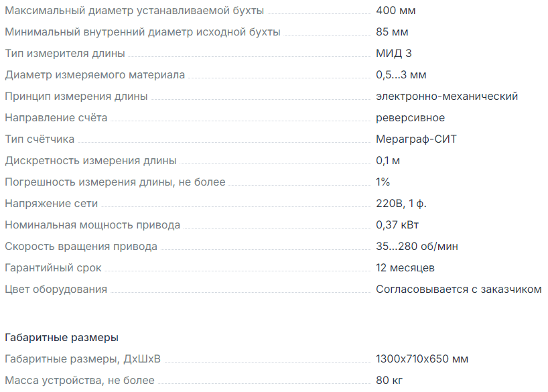Screen dimensions: 548x392
Task: Click the "Мераграф-СИТ" counter type value
Action: pos(416,139)
